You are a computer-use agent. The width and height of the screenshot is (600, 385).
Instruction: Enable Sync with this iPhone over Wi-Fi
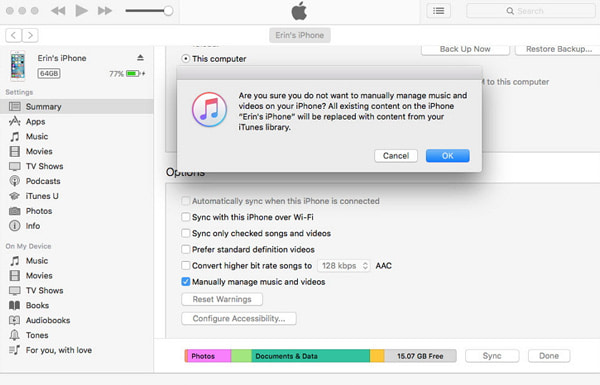[186, 217]
